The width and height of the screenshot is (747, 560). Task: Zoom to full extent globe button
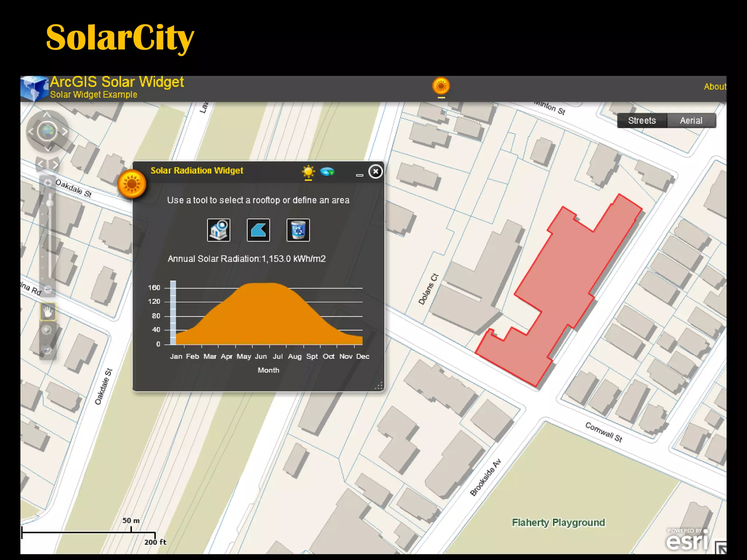(x=47, y=132)
